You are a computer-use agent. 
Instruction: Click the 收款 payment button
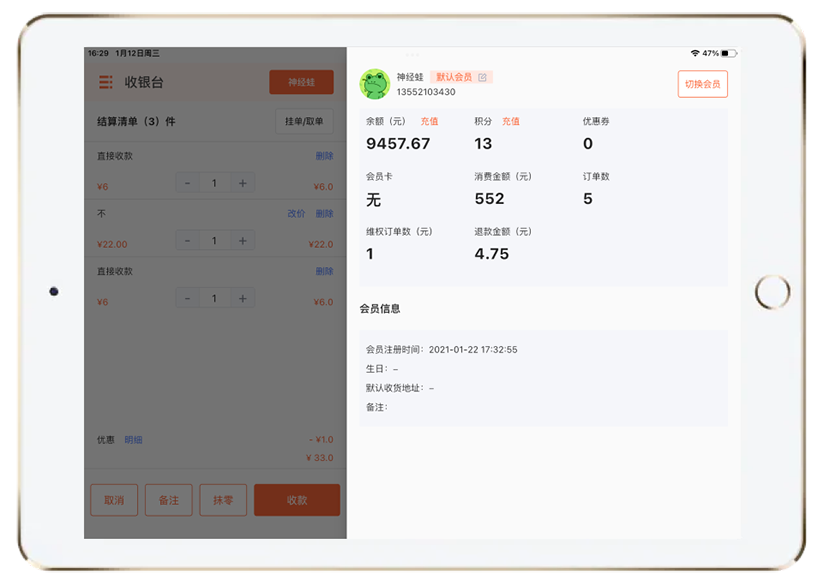pos(297,500)
